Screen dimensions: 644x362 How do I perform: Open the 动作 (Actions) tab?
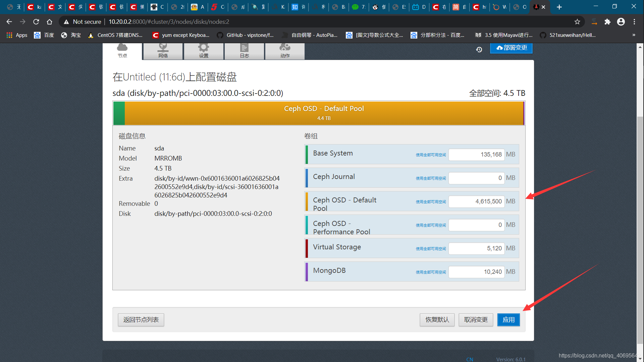pos(285,51)
